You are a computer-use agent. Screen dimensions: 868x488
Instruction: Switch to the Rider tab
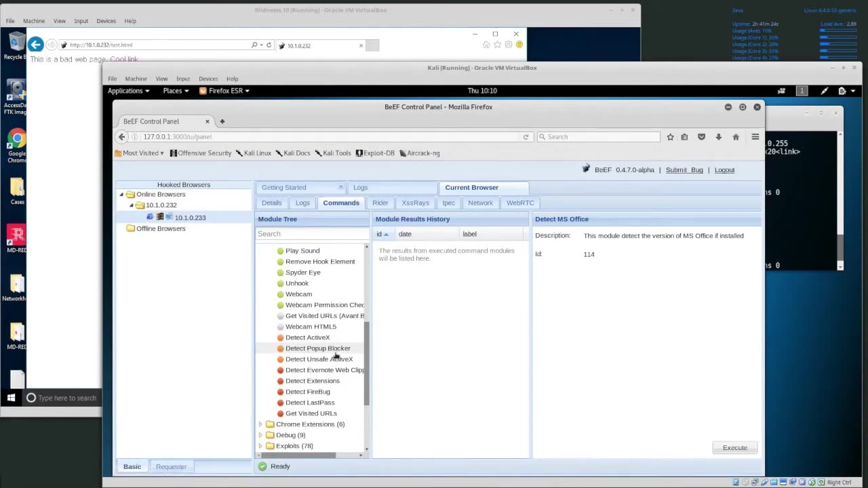(x=380, y=203)
